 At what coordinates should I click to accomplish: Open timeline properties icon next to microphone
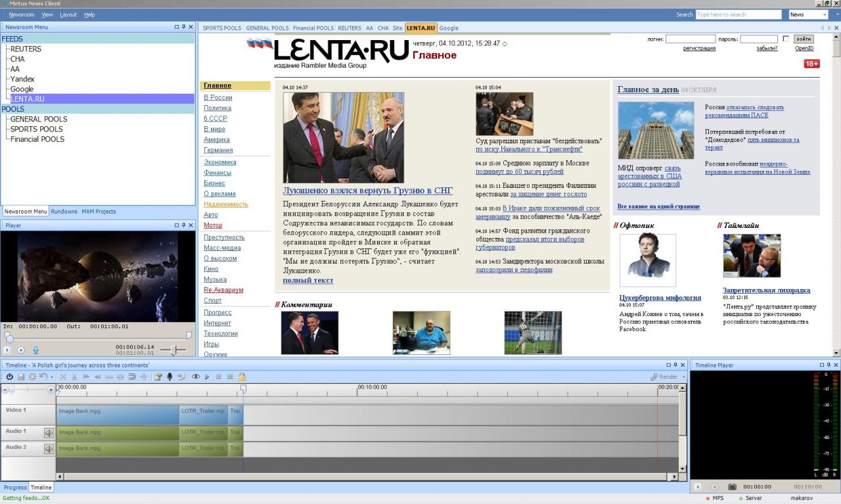click(x=158, y=377)
